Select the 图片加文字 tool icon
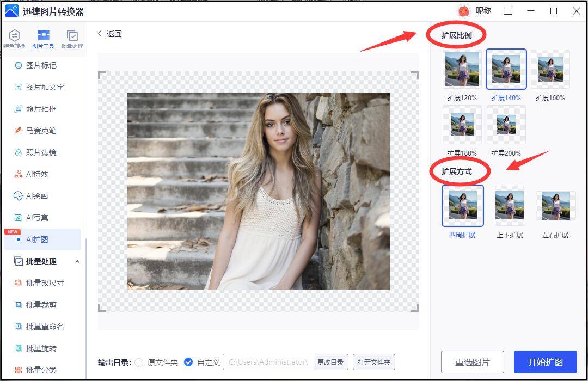The image size is (588, 381). click(x=19, y=87)
